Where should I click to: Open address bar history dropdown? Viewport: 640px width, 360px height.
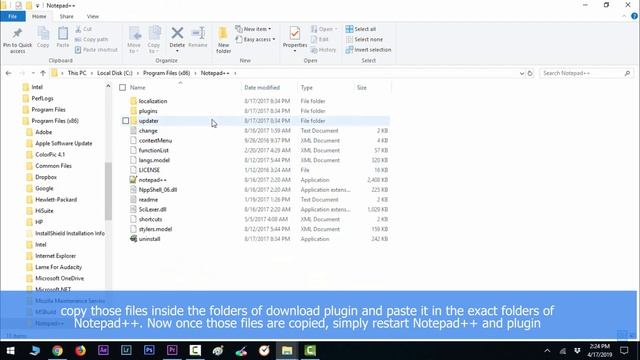point(522,73)
